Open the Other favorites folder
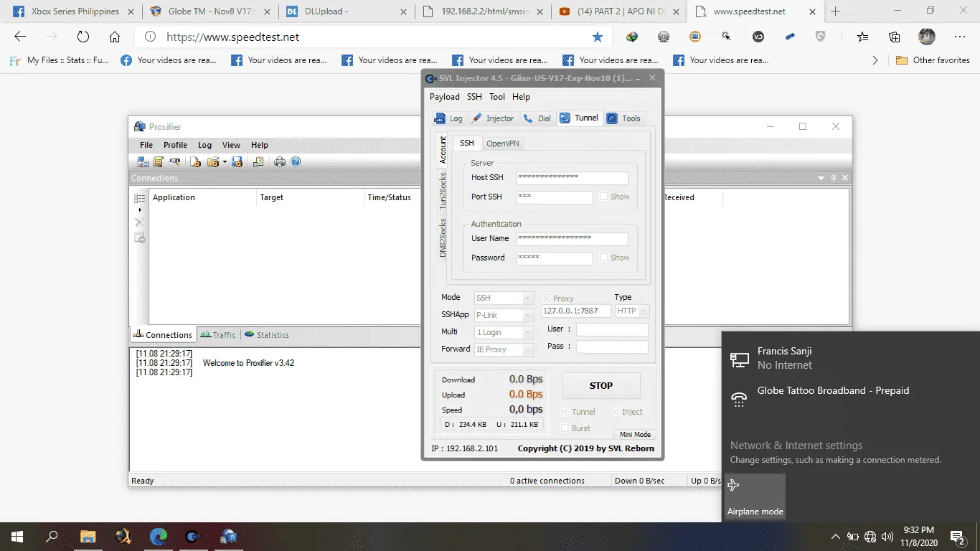The width and height of the screenshot is (980, 551). [933, 60]
